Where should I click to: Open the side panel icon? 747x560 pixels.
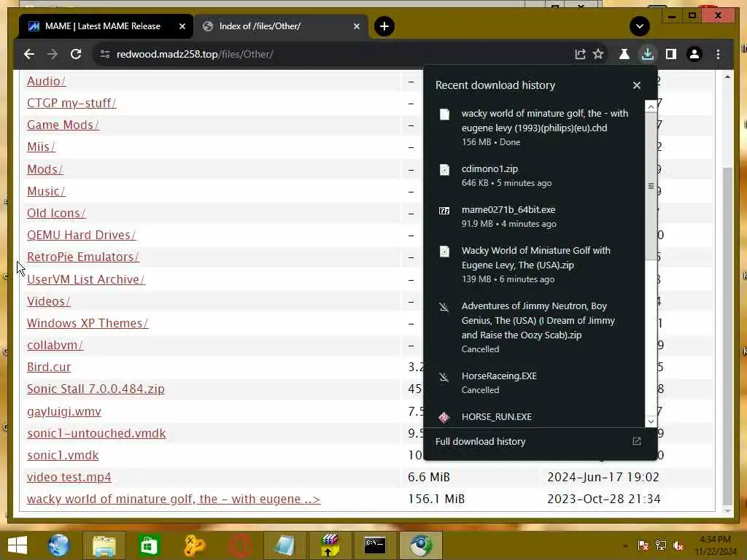point(671,54)
